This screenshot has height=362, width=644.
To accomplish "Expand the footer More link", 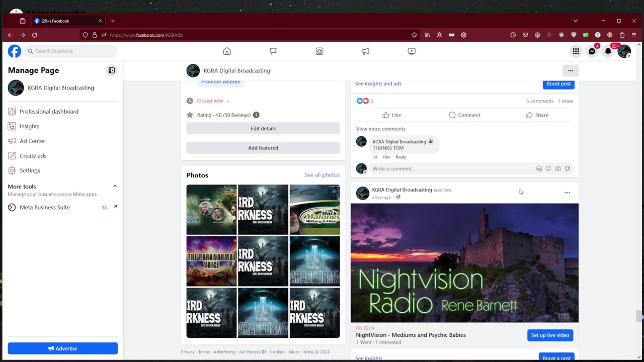I will [294, 352].
